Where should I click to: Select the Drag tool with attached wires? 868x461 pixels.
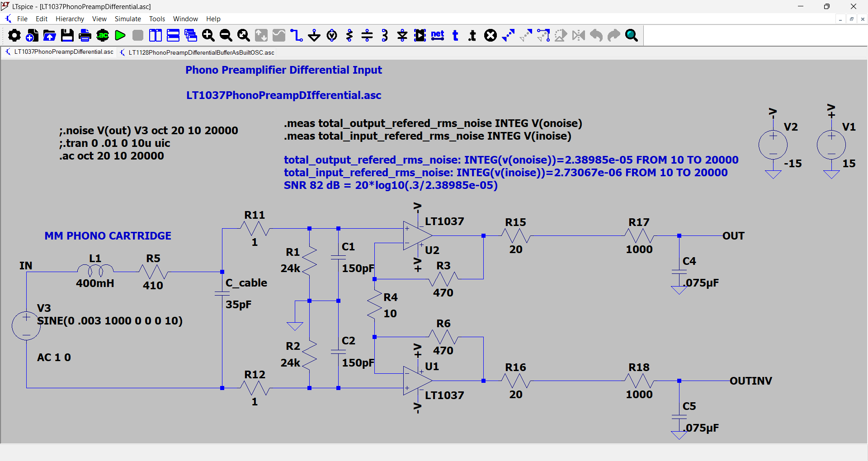click(543, 35)
